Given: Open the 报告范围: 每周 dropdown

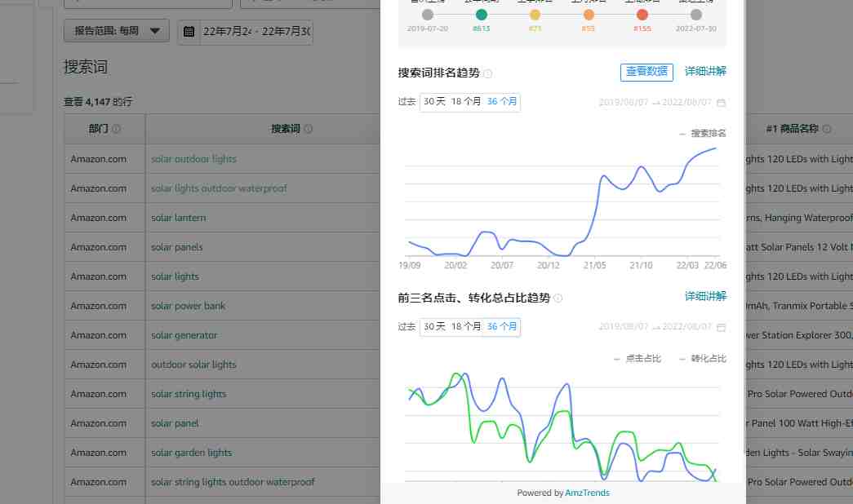Looking at the screenshot, I should (117, 30).
